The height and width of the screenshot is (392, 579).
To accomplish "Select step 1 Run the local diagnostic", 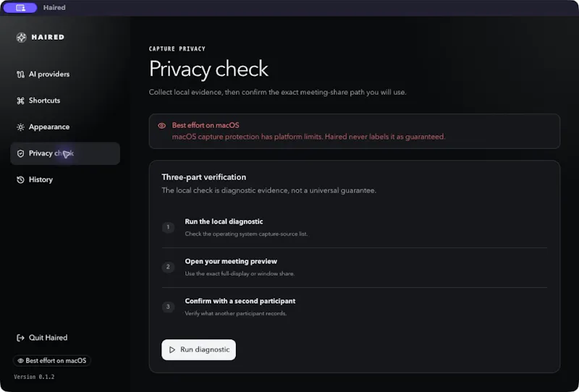I will [x=355, y=227].
